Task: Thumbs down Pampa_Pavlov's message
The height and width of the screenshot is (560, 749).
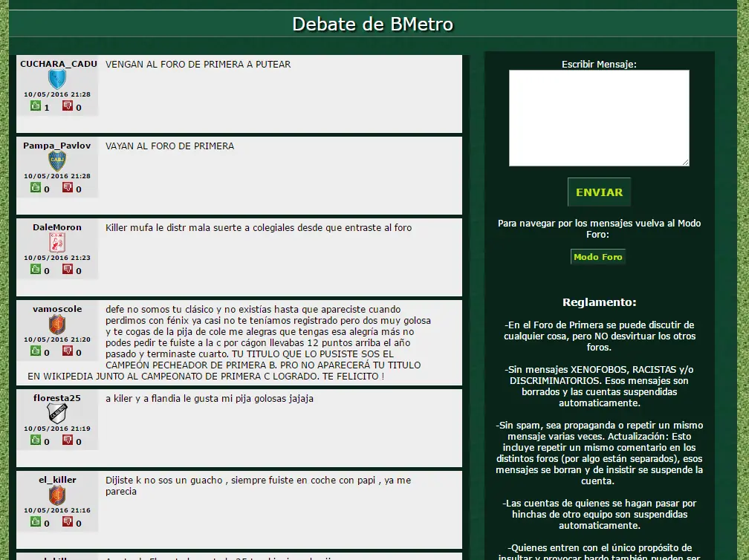Action: [68, 188]
